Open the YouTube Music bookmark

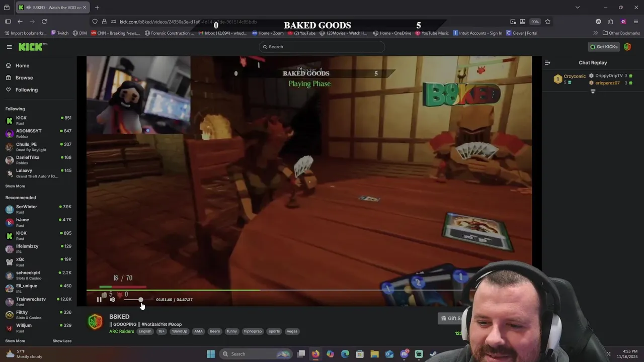point(432,33)
